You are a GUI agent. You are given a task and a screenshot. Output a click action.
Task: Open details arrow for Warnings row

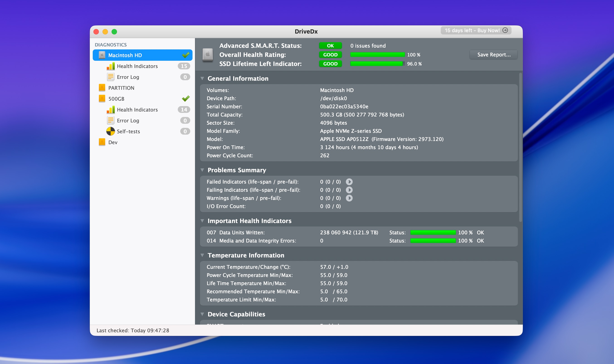click(x=349, y=198)
